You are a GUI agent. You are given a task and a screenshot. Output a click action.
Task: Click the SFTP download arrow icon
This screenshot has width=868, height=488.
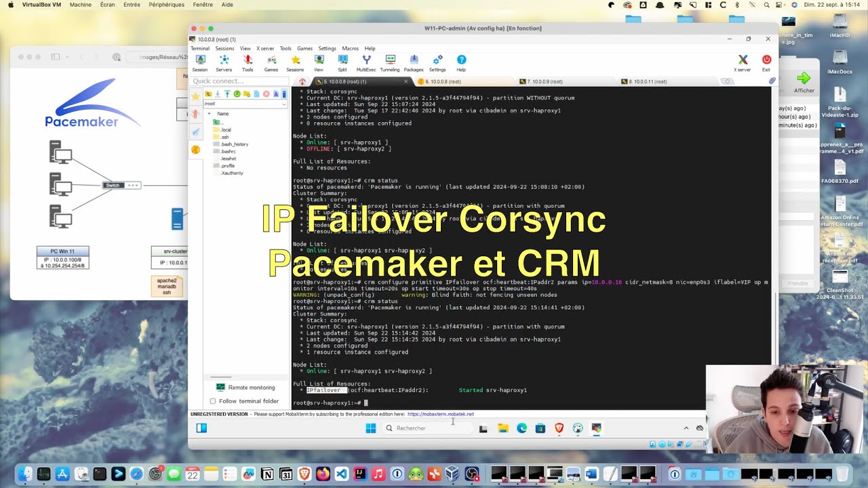(218, 94)
